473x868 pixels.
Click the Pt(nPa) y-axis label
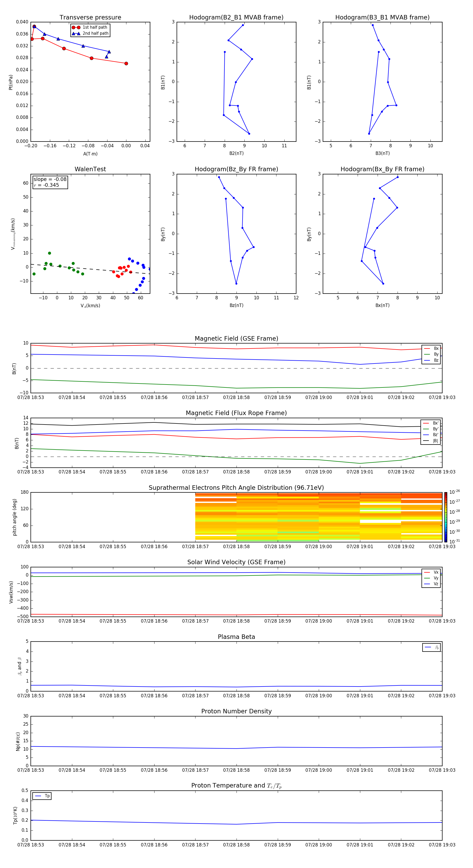[x=11, y=82]
